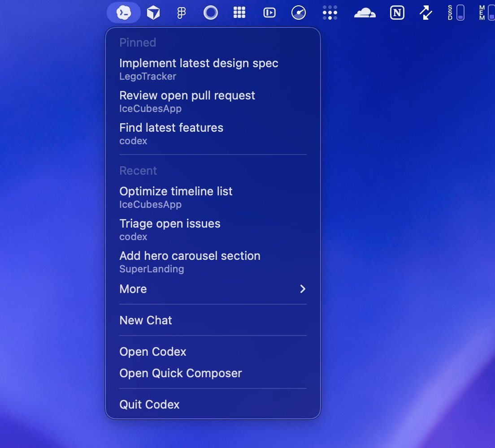This screenshot has height=448, width=495.
Task: Open pinned chat Review open pull request
Action: (213, 101)
